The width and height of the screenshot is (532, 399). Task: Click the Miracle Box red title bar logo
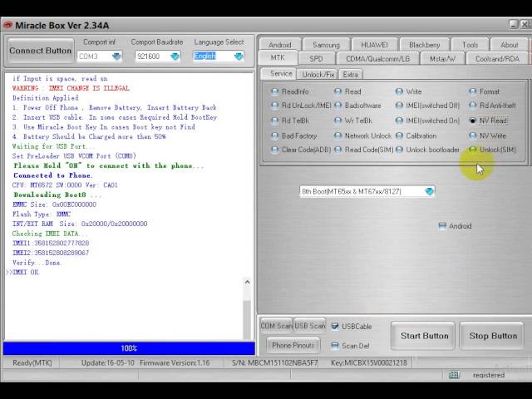click(x=7, y=25)
